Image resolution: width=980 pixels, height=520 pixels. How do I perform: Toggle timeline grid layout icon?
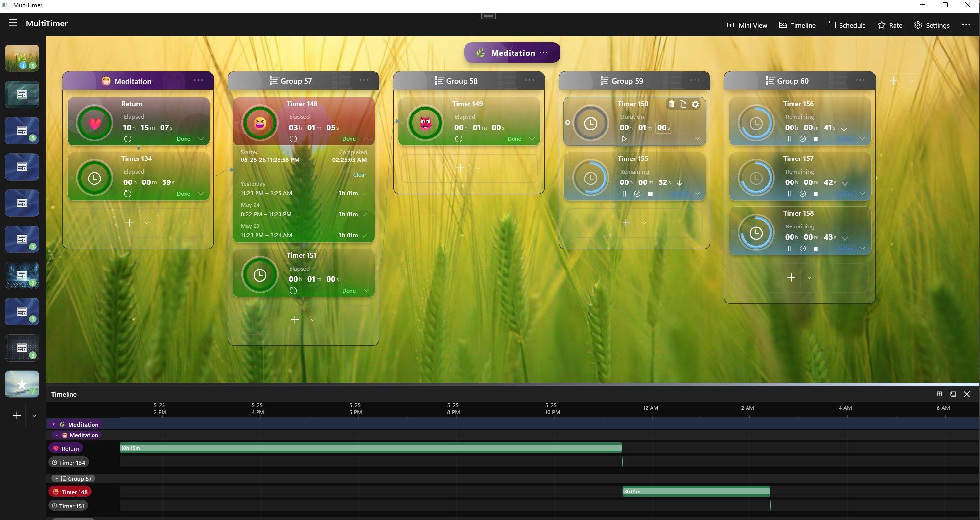click(x=939, y=394)
